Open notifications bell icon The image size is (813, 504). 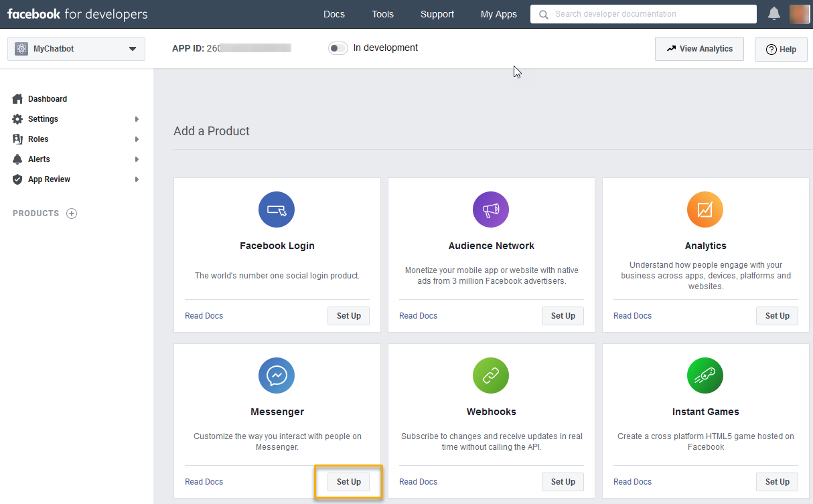(x=774, y=13)
